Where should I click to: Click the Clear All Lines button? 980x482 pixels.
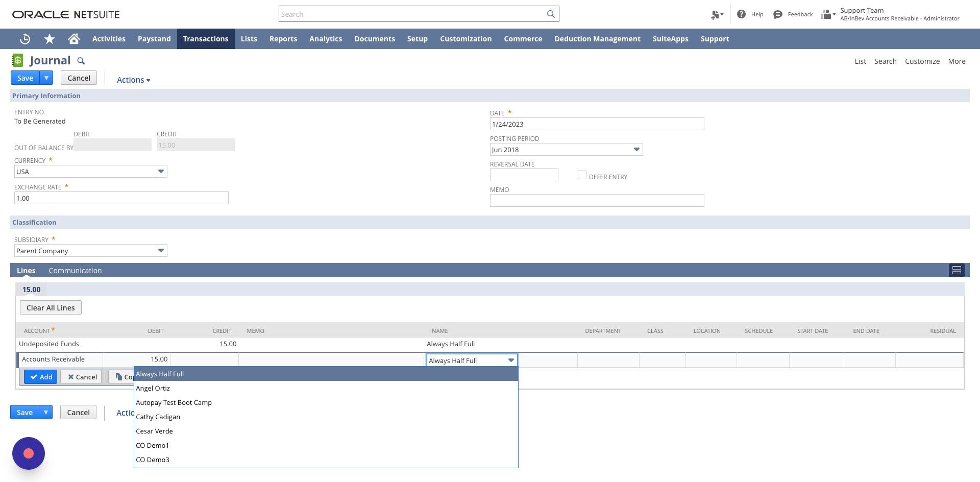(x=51, y=308)
